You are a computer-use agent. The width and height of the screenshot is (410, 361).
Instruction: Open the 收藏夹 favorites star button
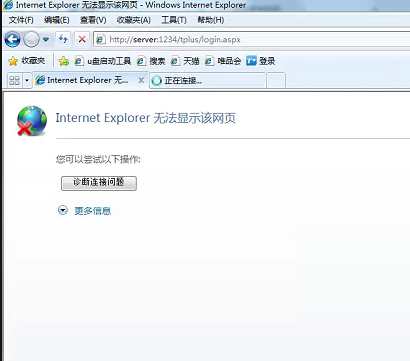27,61
